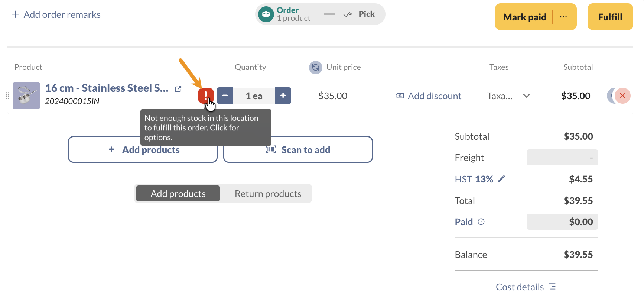This screenshot has height=304, width=644.
Task: Switch to Return products mode
Action: [x=267, y=194]
